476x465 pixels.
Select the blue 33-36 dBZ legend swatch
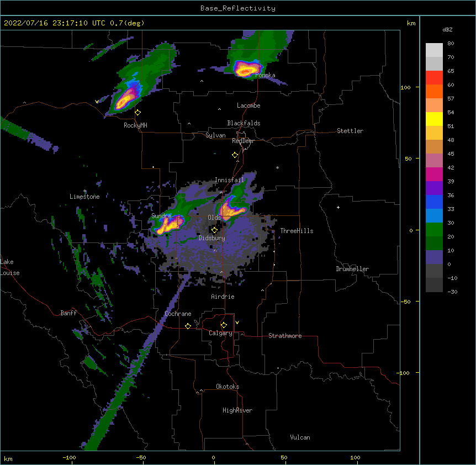(x=434, y=202)
